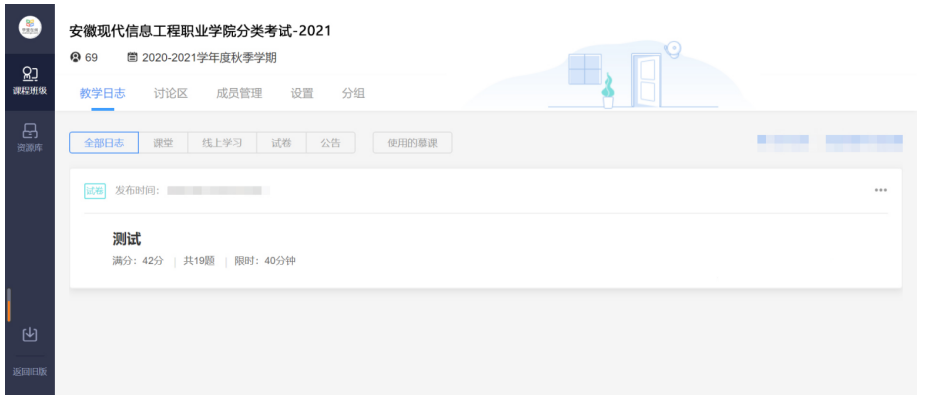925x402 pixels.
Task: Go to the 设置 tab
Action: [x=301, y=94]
